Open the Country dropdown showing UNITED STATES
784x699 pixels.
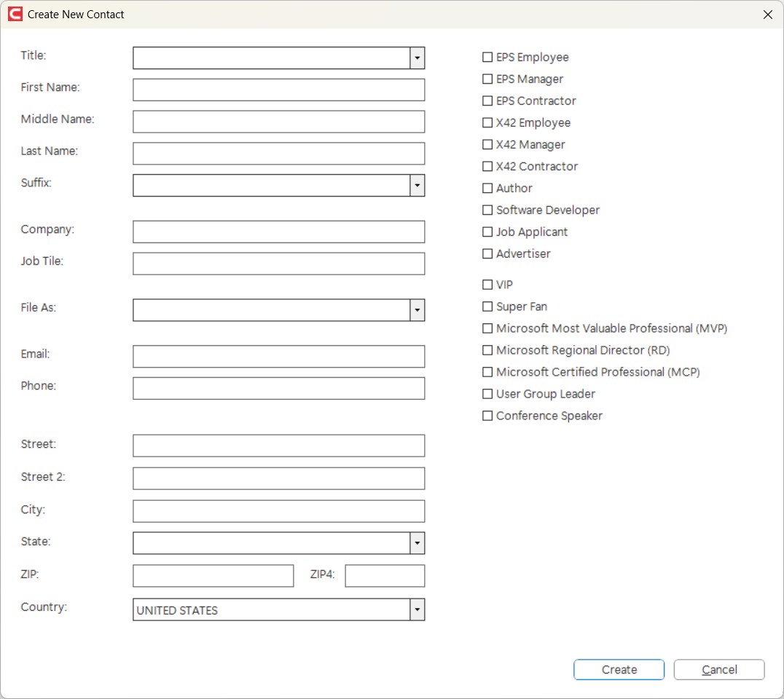(x=417, y=609)
